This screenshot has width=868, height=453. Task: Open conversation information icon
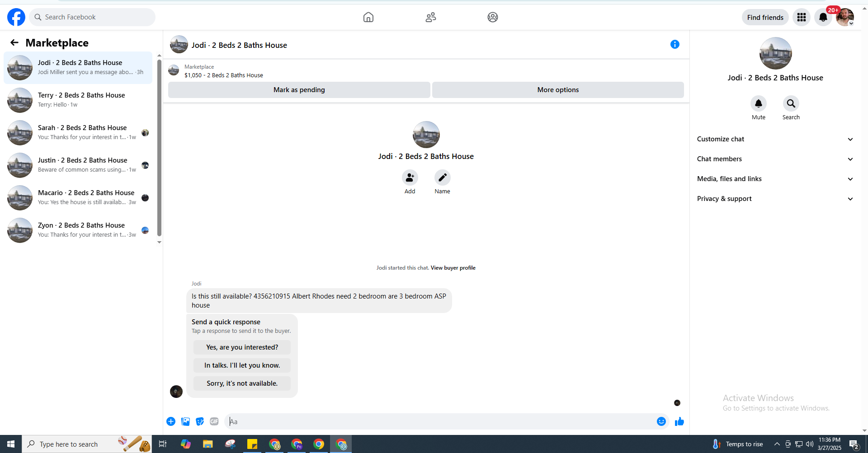675,44
